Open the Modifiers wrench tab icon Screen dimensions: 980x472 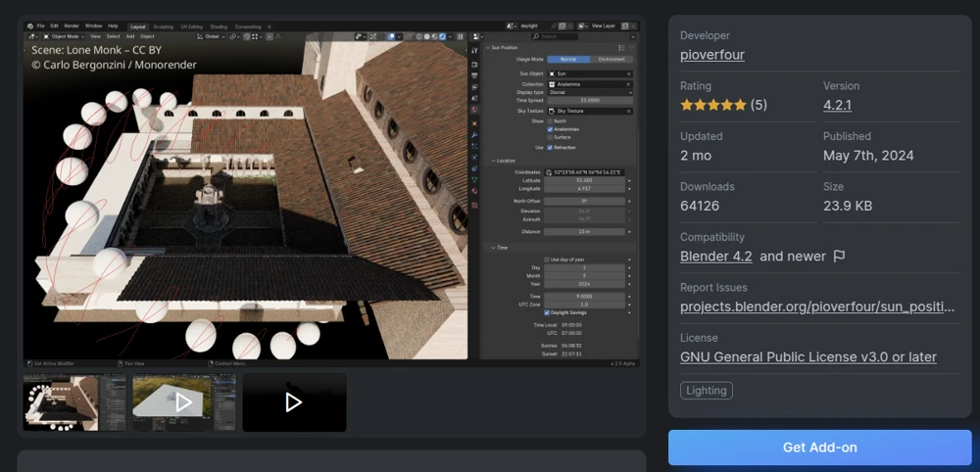(x=474, y=135)
